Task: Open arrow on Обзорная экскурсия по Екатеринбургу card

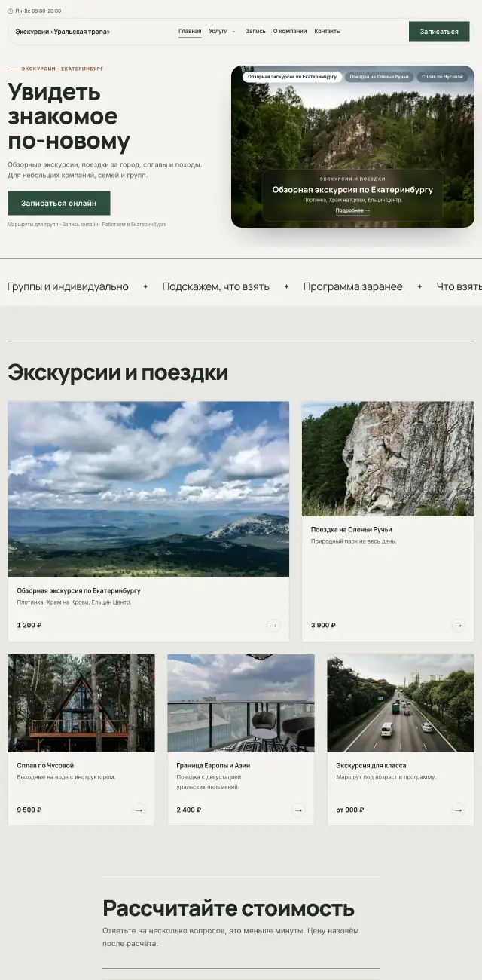Action: [273, 625]
